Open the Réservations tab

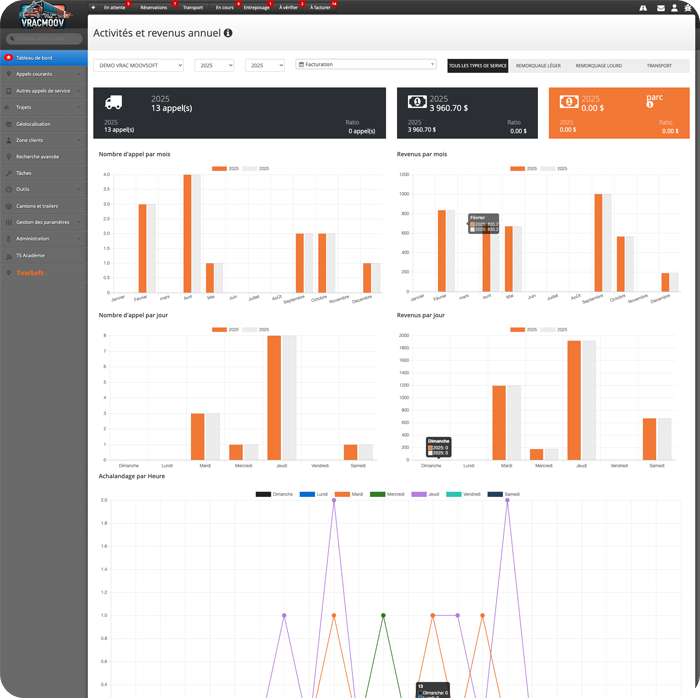click(154, 7)
